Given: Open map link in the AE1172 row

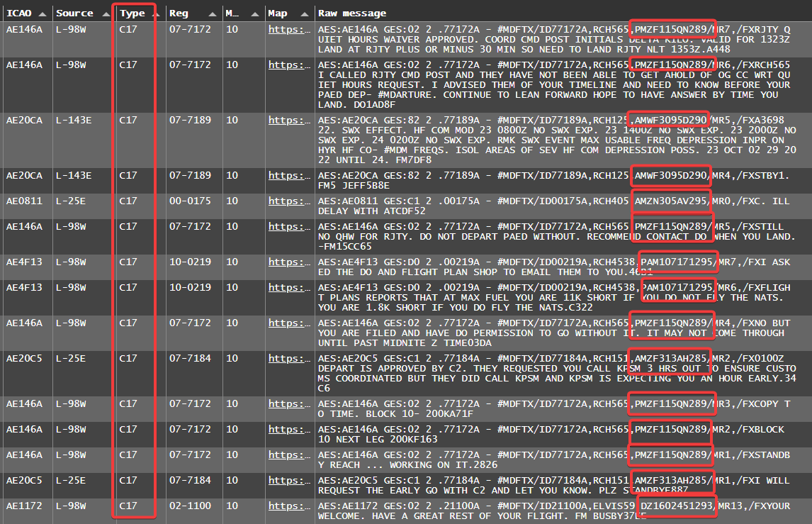Looking at the screenshot, I should click(289, 506).
